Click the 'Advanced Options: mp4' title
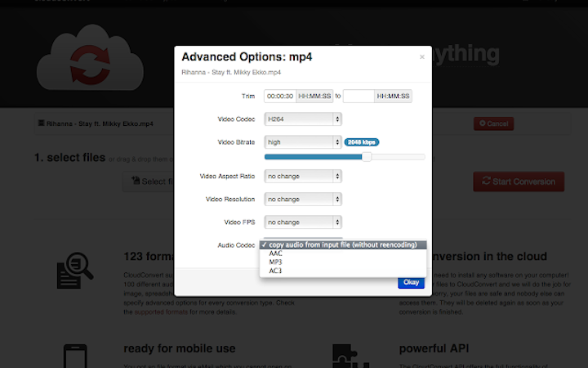This screenshot has width=588, height=368. (247, 57)
